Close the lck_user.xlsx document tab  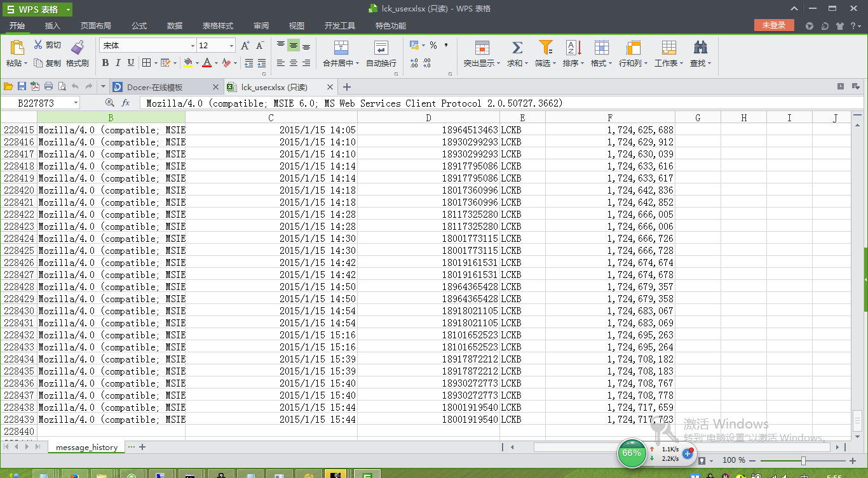[330, 87]
